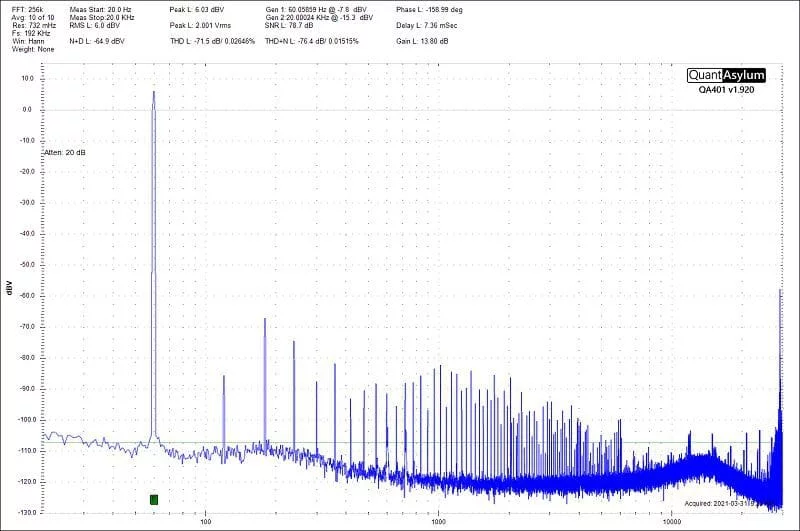The image size is (800, 531).
Task: Click the '-60.0' y-axis label
Action: pyautogui.click(x=26, y=296)
